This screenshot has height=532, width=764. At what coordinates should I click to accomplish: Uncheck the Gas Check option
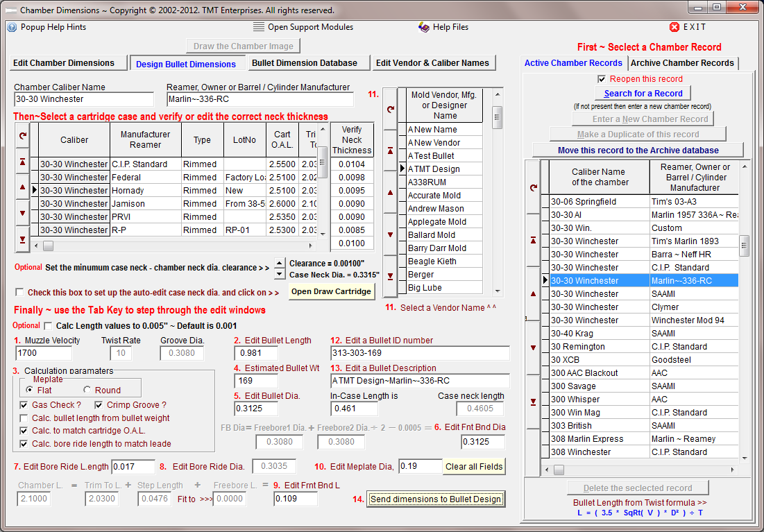25,405
